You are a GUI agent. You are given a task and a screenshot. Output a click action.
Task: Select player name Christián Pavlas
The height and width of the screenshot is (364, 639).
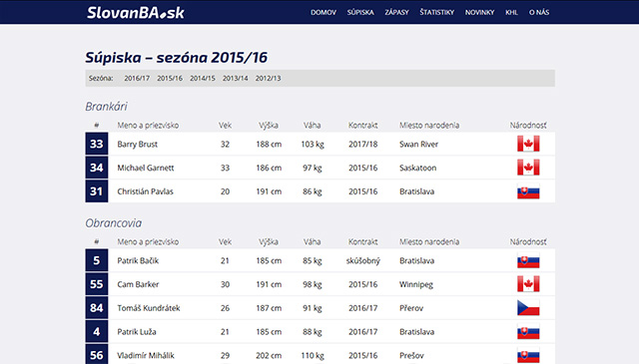(145, 191)
